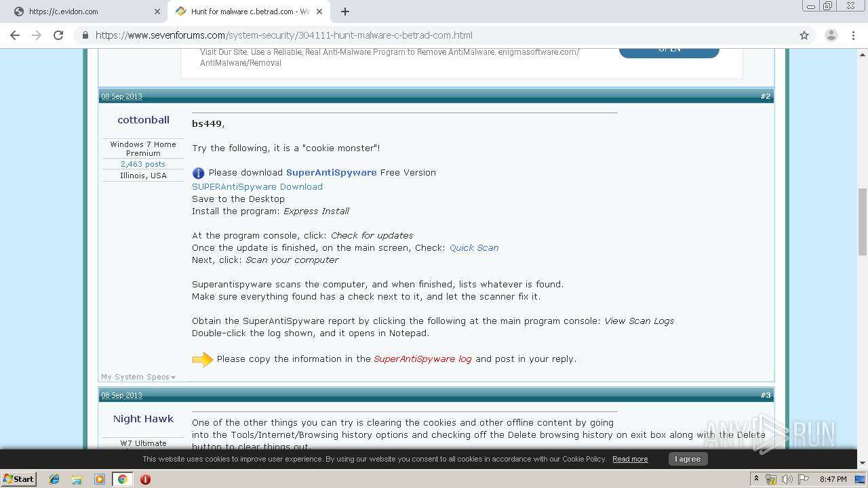This screenshot has width=868, height=488.
Task: Click the Quick Scan link
Action: click(x=474, y=247)
